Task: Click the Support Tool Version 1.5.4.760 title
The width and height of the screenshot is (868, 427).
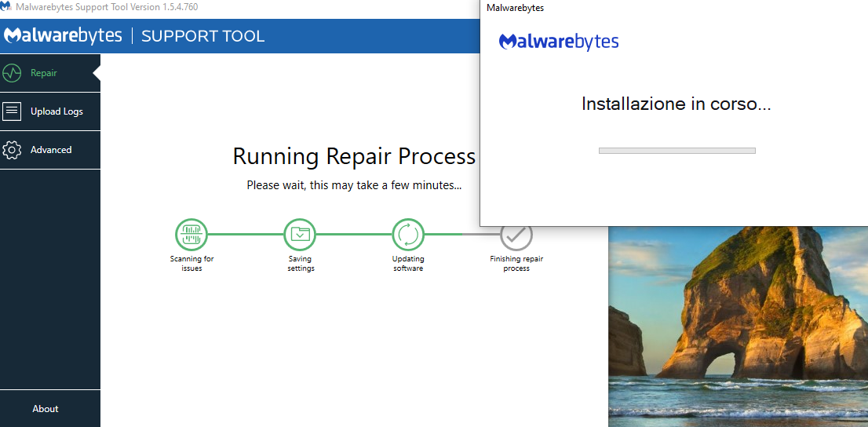Action: pos(106,7)
